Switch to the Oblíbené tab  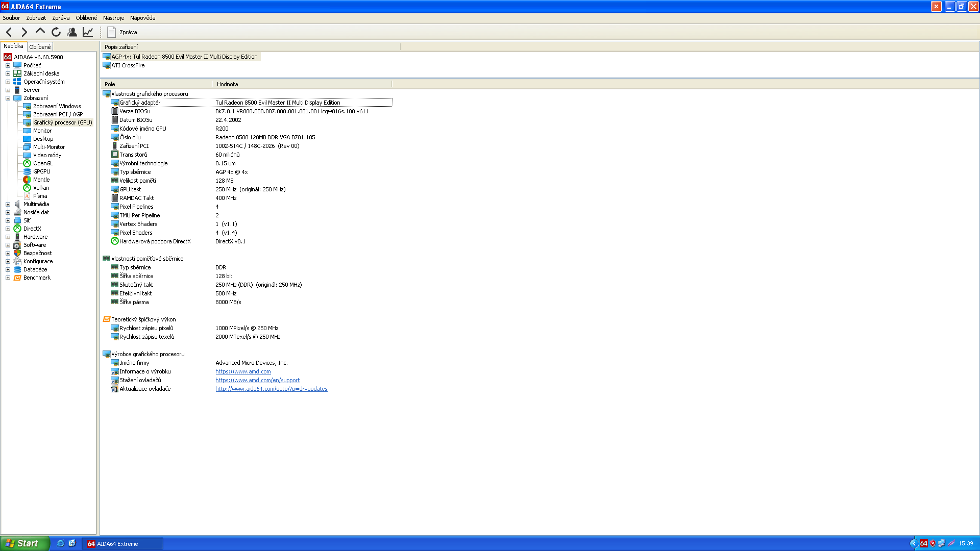(40, 47)
